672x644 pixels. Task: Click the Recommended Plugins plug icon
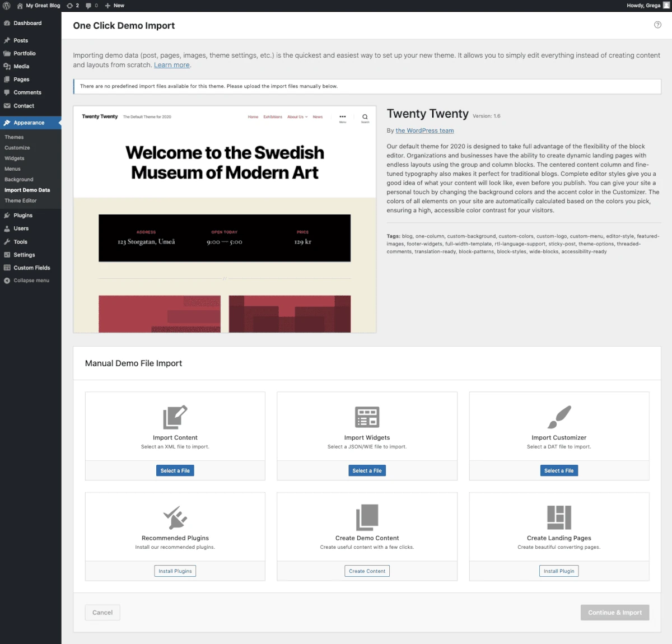coord(175,517)
